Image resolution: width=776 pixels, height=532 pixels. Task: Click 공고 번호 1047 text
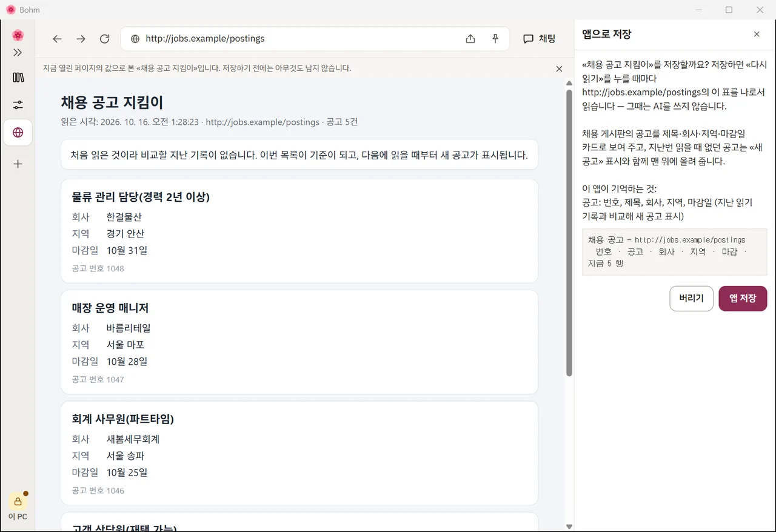point(98,379)
